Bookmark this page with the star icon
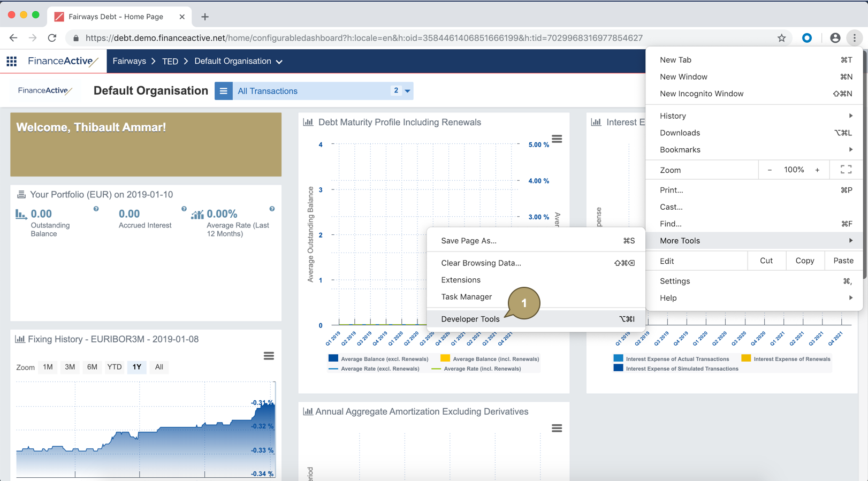The height and width of the screenshot is (481, 868). point(781,38)
